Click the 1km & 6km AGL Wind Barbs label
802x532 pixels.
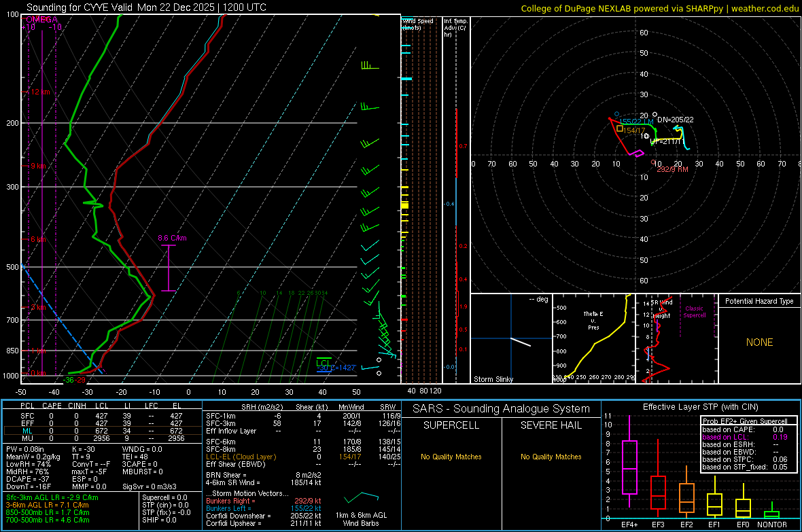tap(361, 519)
